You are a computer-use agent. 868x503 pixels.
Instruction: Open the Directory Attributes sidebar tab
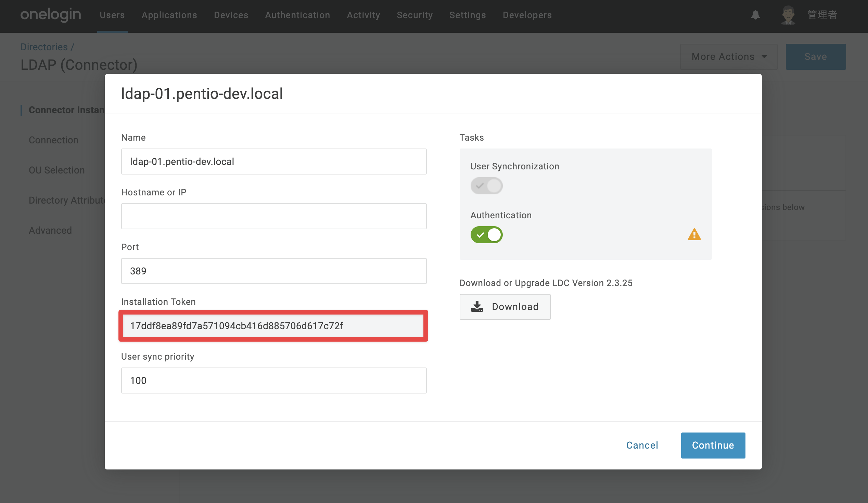point(66,200)
